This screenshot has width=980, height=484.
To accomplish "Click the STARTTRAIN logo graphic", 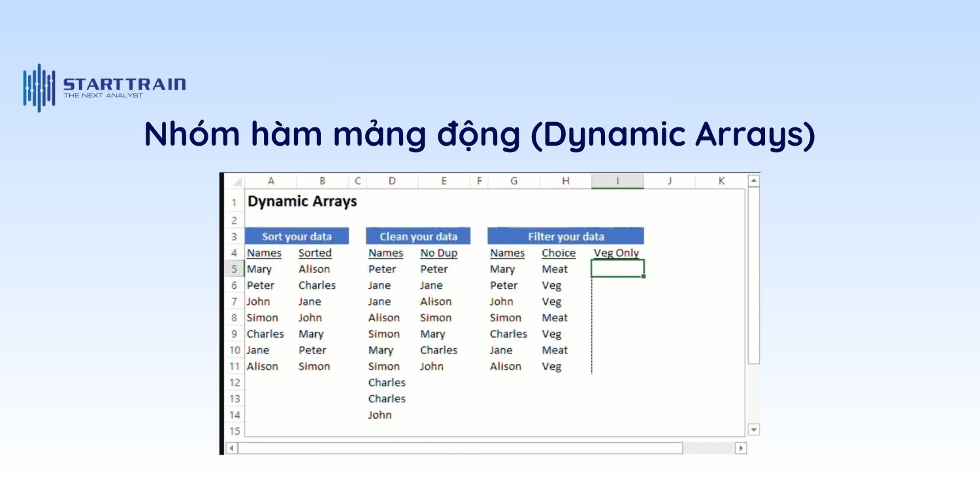I will pos(38,86).
